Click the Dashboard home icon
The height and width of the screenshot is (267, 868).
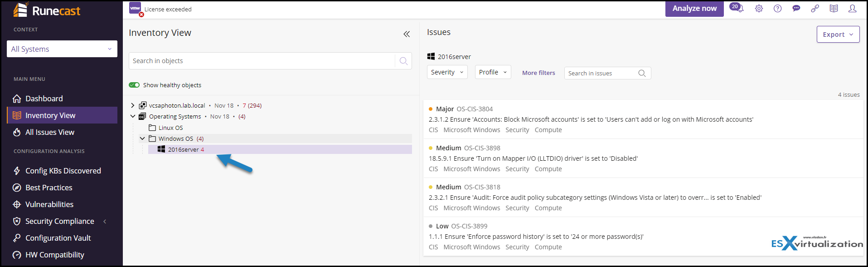coord(17,99)
